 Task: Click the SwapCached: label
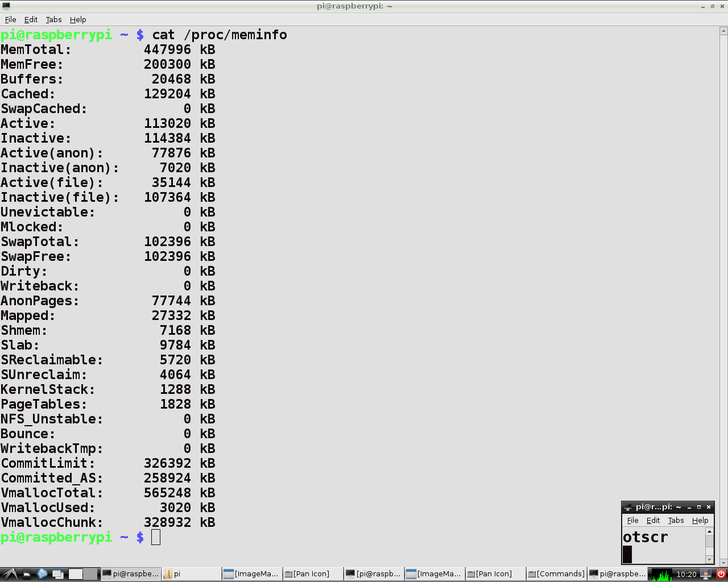(x=44, y=109)
